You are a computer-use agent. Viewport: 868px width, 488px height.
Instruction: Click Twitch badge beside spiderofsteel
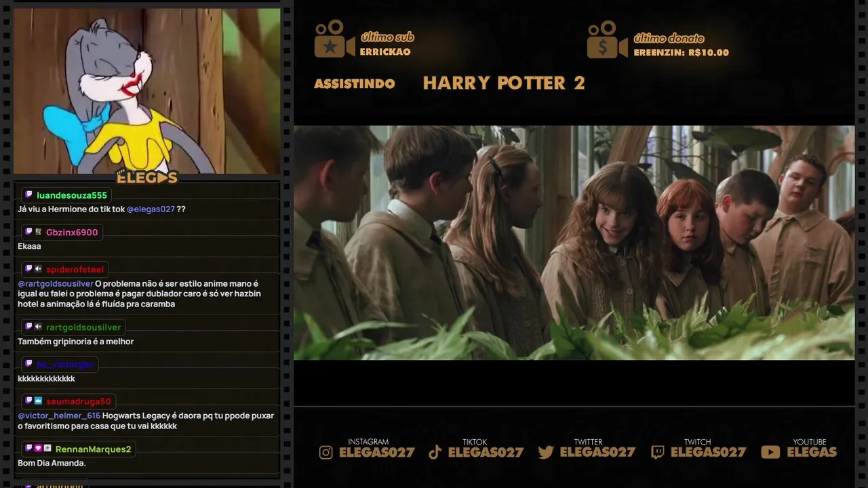point(28,269)
